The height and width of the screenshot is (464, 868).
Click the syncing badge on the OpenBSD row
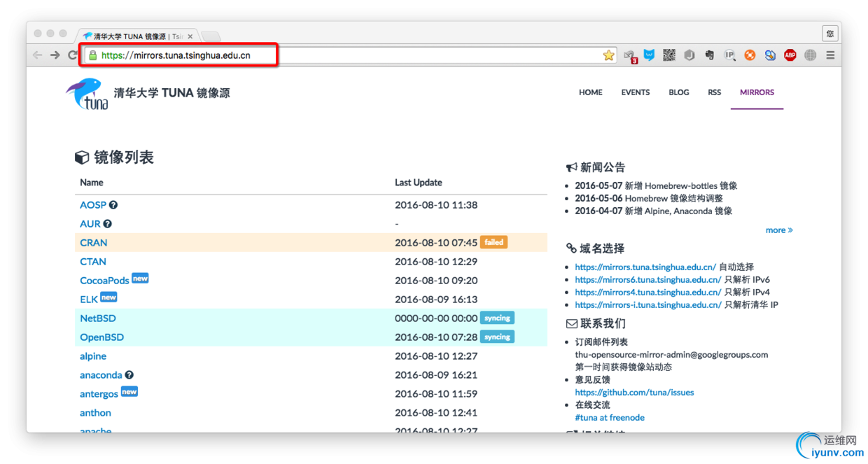[497, 337]
